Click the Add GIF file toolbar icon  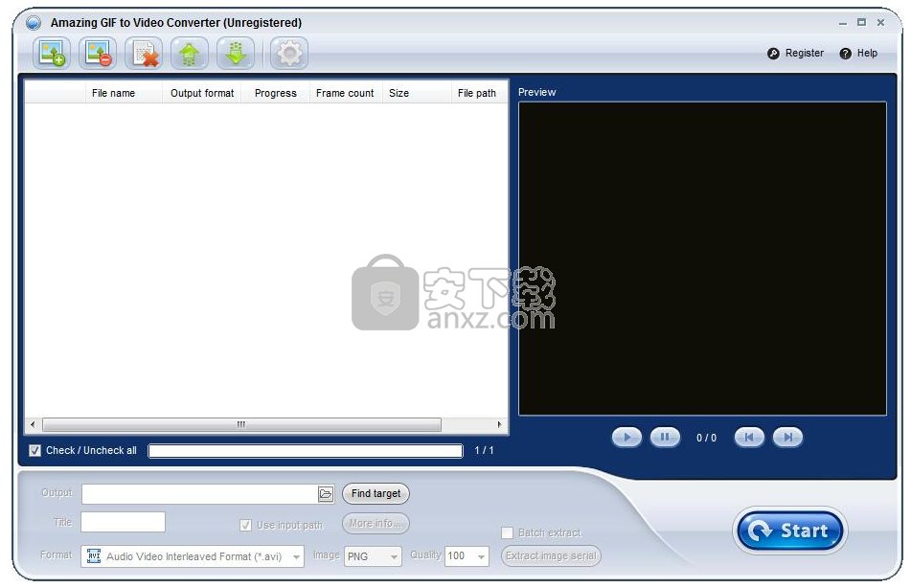pyautogui.click(x=52, y=54)
